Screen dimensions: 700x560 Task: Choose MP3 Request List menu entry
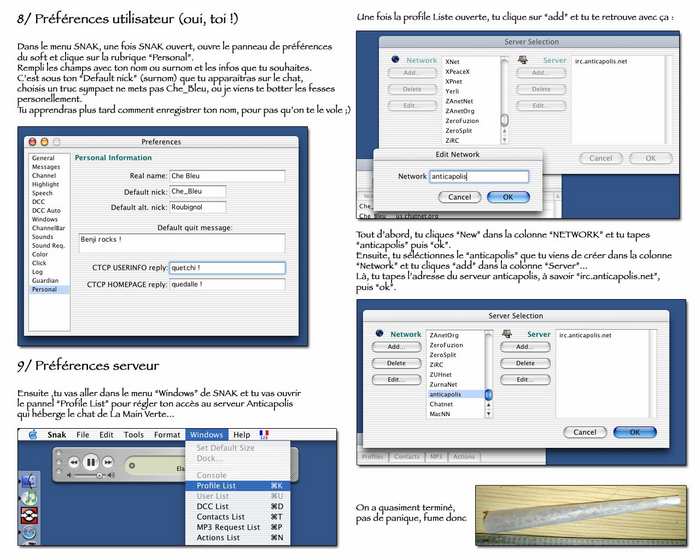coord(238,527)
